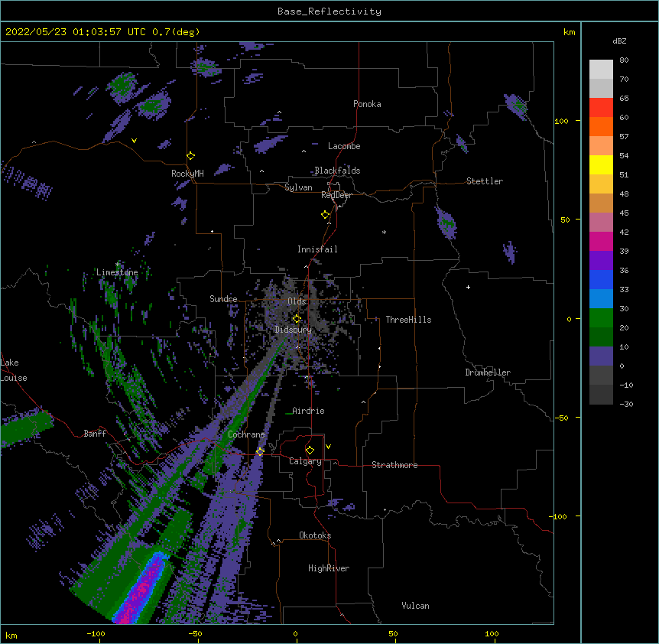
Task: Click the Didsbury label
Action: click(293, 330)
